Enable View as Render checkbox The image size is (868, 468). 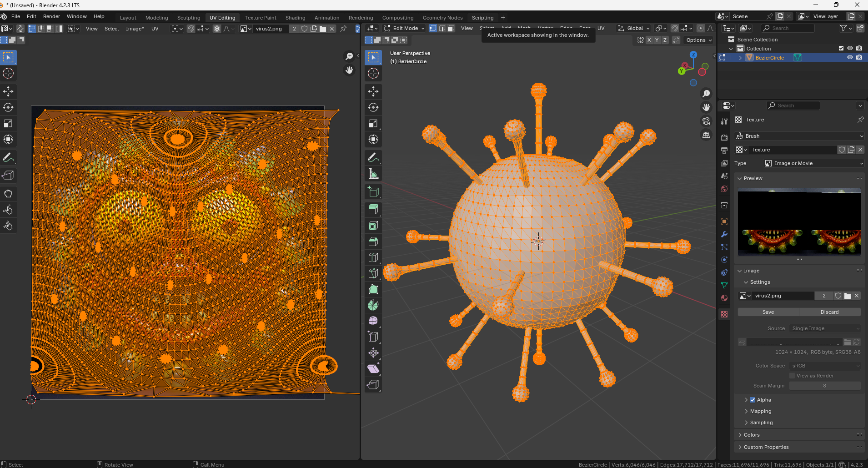(792, 376)
